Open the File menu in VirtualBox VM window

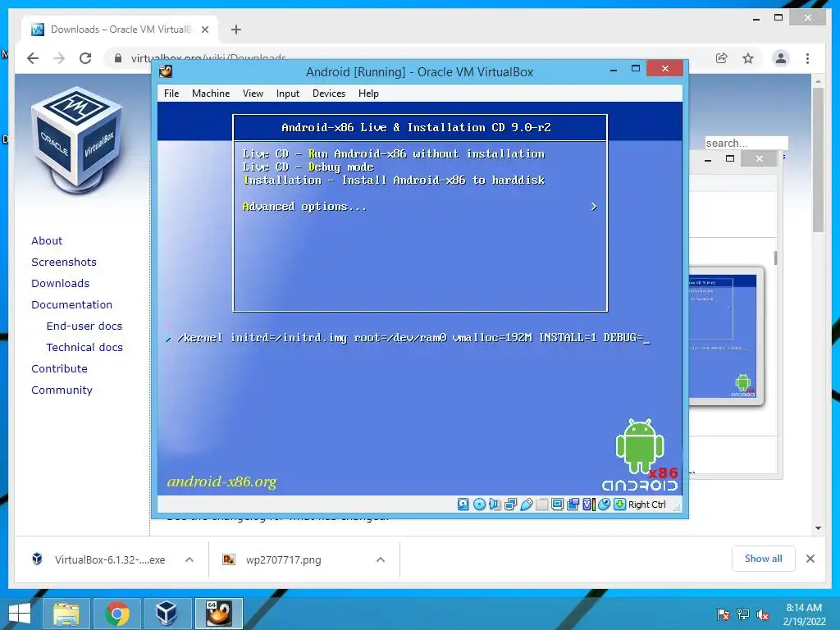point(171,94)
